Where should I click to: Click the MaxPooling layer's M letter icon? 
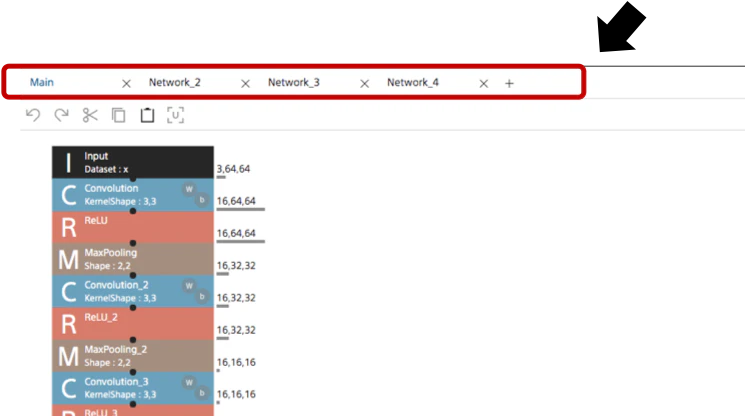[68, 260]
